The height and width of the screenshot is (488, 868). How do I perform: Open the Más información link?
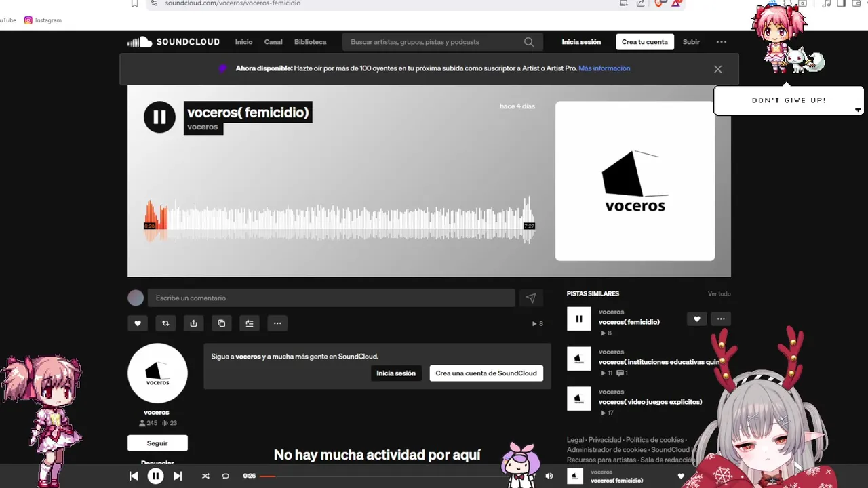pyautogui.click(x=604, y=68)
